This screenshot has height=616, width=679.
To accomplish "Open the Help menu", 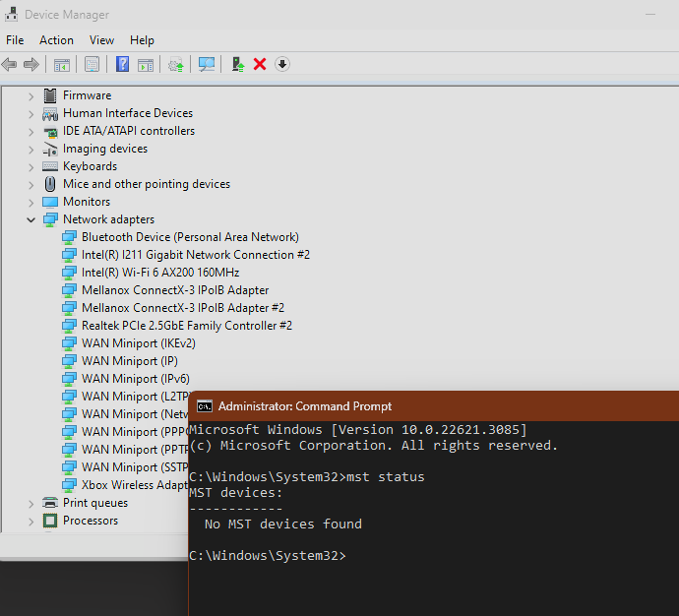I will tap(142, 40).
